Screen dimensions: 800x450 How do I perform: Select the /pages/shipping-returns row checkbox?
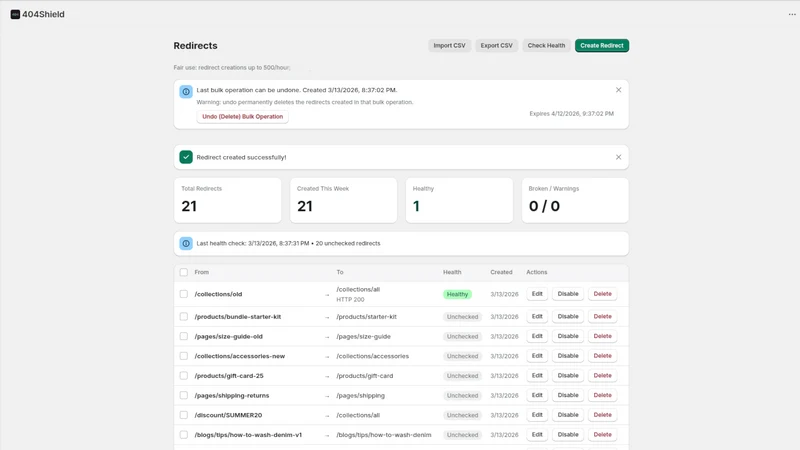pos(184,395)
